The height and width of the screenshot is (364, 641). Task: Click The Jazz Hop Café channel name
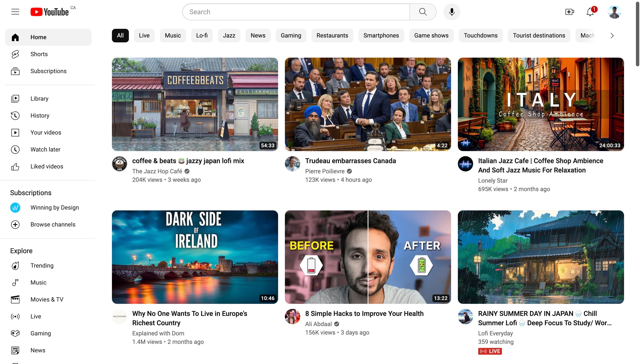pos(157,171)
